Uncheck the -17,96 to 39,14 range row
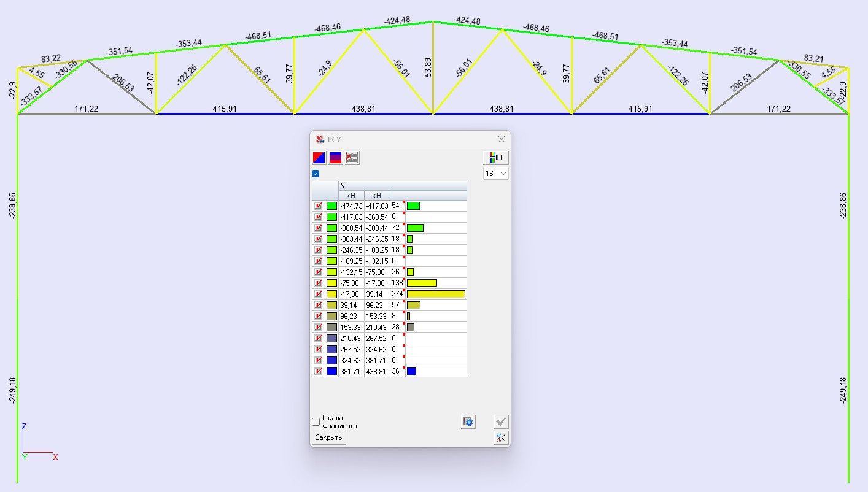This screenshot has width=868, height=492. coord(319,294)
